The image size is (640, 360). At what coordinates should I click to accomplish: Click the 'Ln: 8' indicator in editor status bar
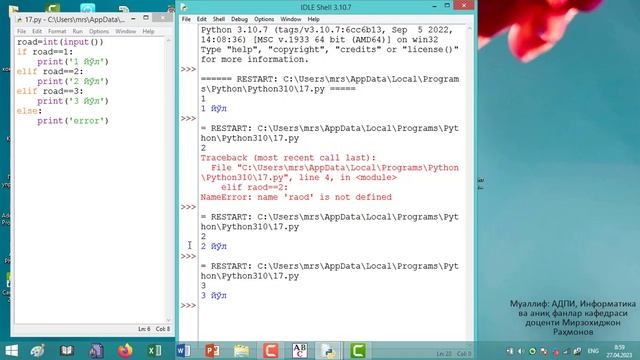tap(144, 329)
